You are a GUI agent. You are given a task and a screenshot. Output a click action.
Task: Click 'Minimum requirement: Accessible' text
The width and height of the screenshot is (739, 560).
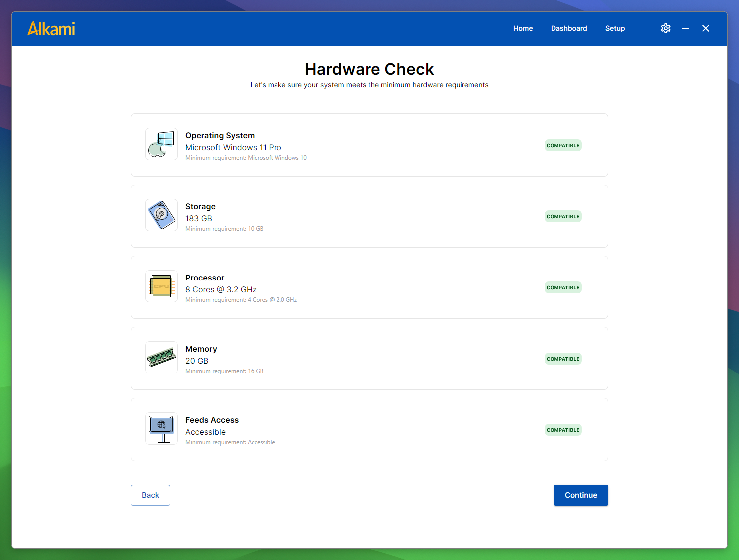230,442
